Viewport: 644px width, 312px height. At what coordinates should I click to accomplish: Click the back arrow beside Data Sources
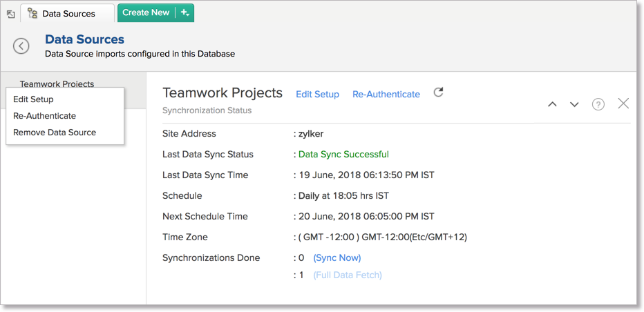21,46
